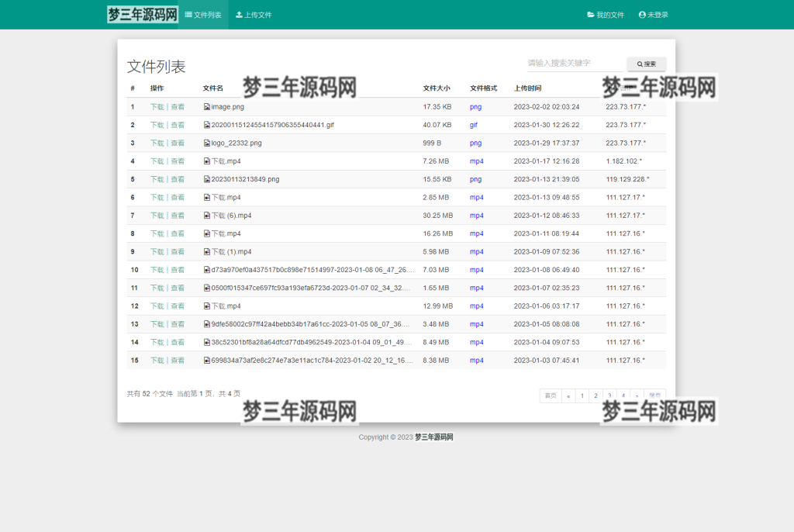The width and height of the screenshot is (794, 532).
Task: Download row 4 下载.mp4, 7.26 MB
Action: click(x=157, y=161)
